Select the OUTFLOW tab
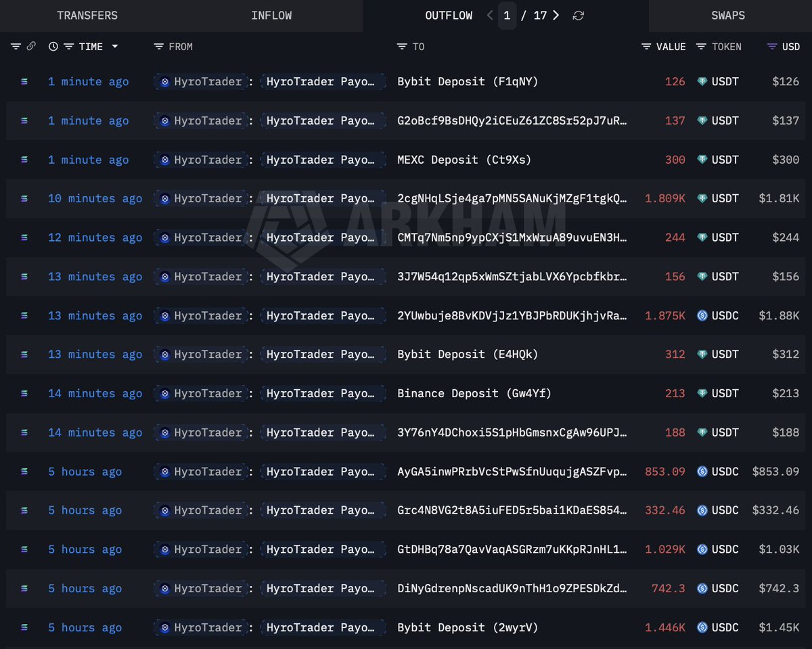 pyautogui.click(x=449, y=16)
